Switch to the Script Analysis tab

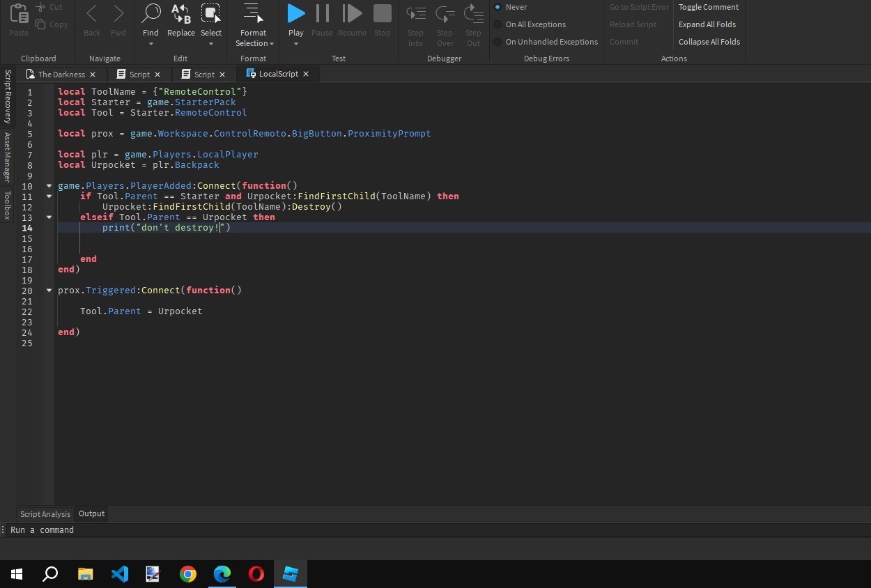45,513
